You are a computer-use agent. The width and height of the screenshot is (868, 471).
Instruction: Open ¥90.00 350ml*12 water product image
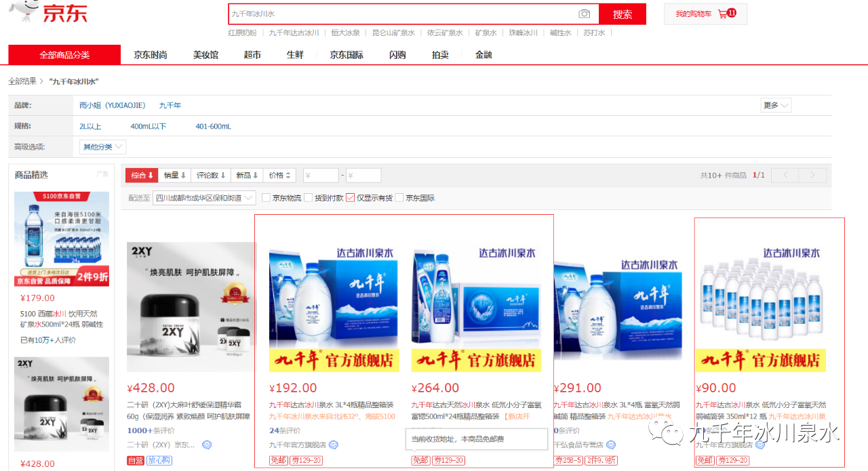click(x=761, y=306)
